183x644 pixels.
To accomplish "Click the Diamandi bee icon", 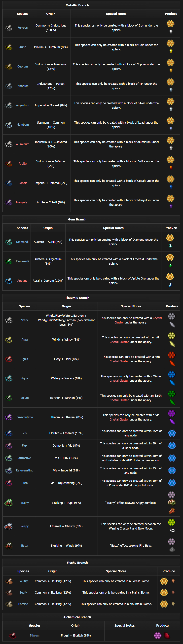I will [8, 242].
